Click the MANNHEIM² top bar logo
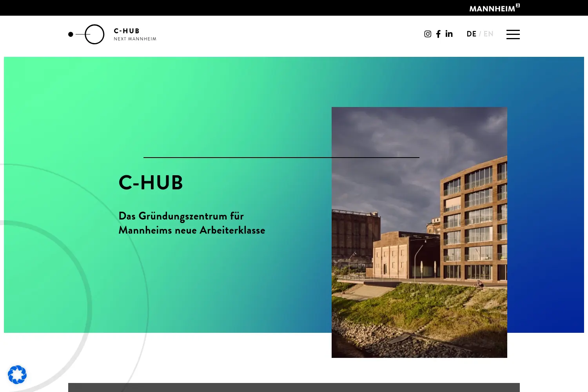 (494, 8)
